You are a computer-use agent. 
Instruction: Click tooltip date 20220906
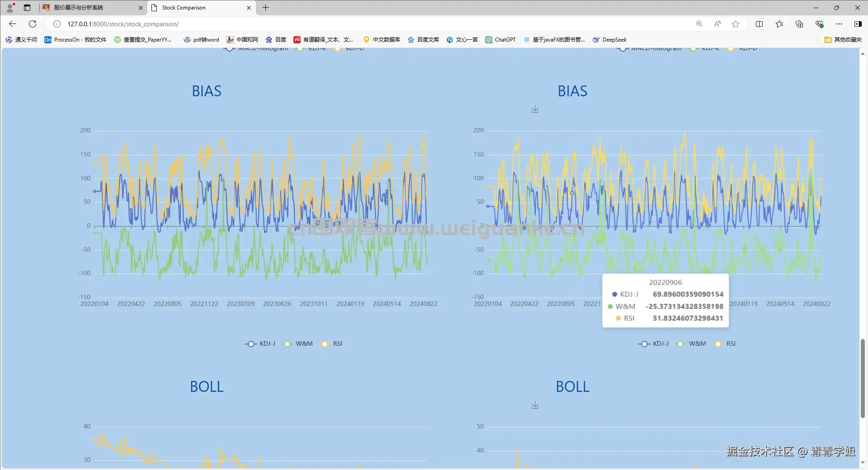pyautogui.click(x=665, y=282)
